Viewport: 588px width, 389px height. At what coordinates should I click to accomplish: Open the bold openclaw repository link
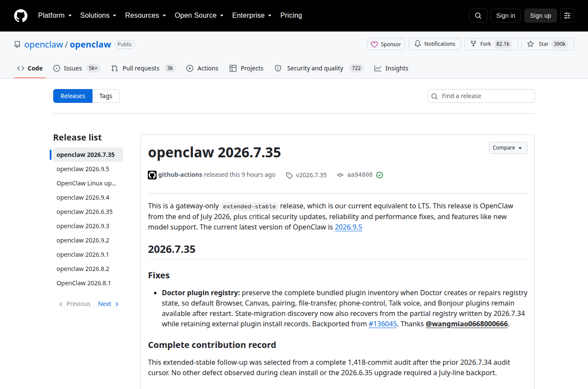pos(90,45)
